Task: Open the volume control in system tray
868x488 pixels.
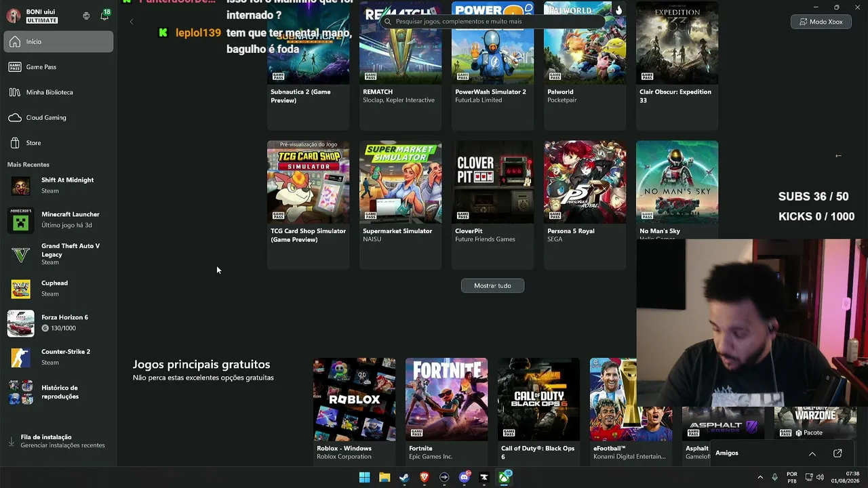Action: (x=820, y=477)
